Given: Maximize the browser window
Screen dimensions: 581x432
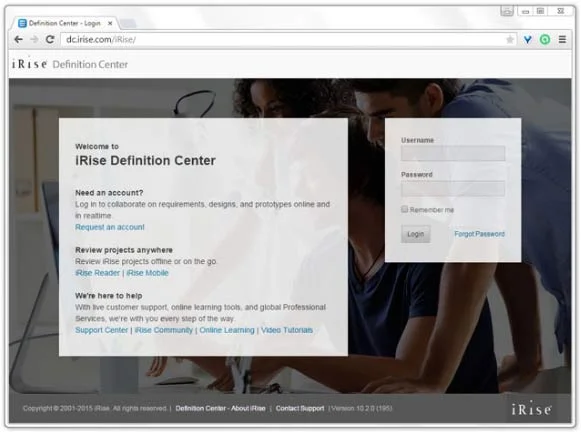Looking at the screenshot, I should coord(541,11).
